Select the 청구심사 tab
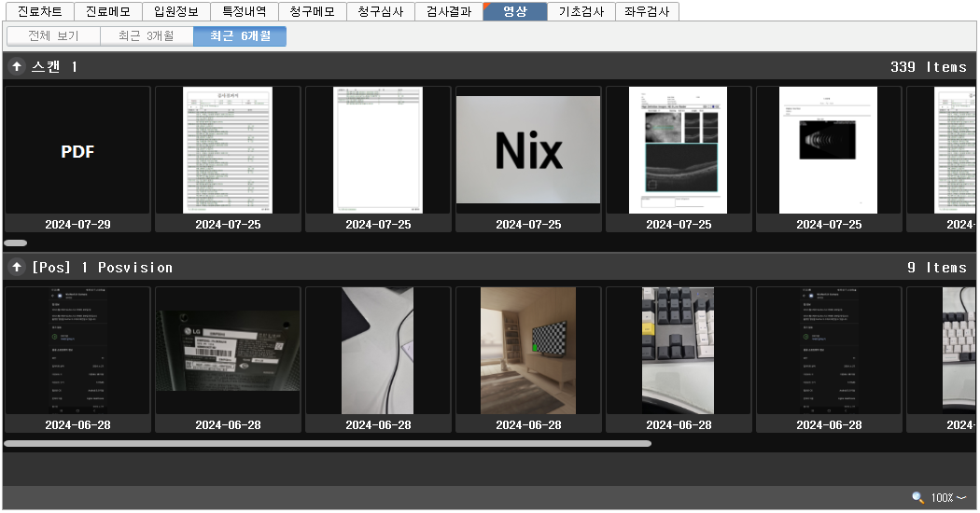The image size is (980, 513). 380,12
